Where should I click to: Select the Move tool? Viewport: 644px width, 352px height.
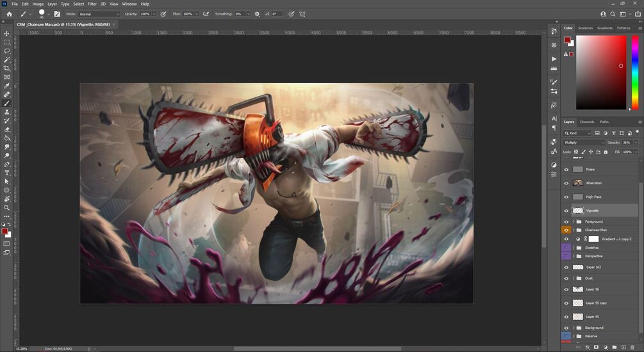click(x=6, y=34)
